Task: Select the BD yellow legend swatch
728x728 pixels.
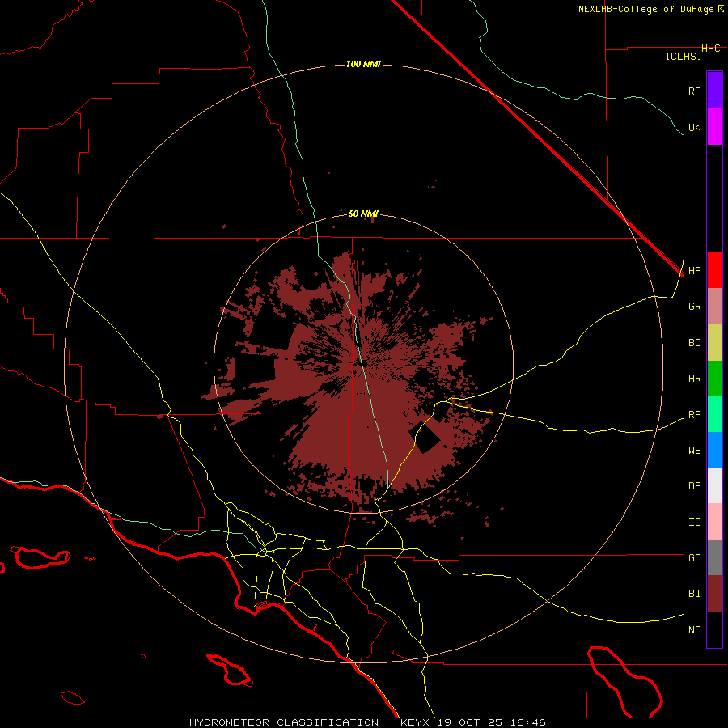Action: 714,342
